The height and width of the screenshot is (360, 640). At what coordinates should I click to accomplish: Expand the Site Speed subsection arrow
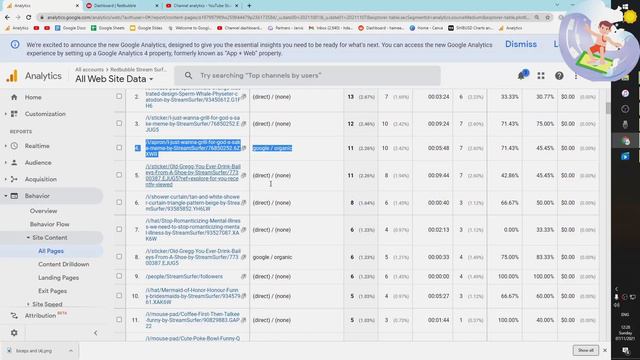point(28,304)
